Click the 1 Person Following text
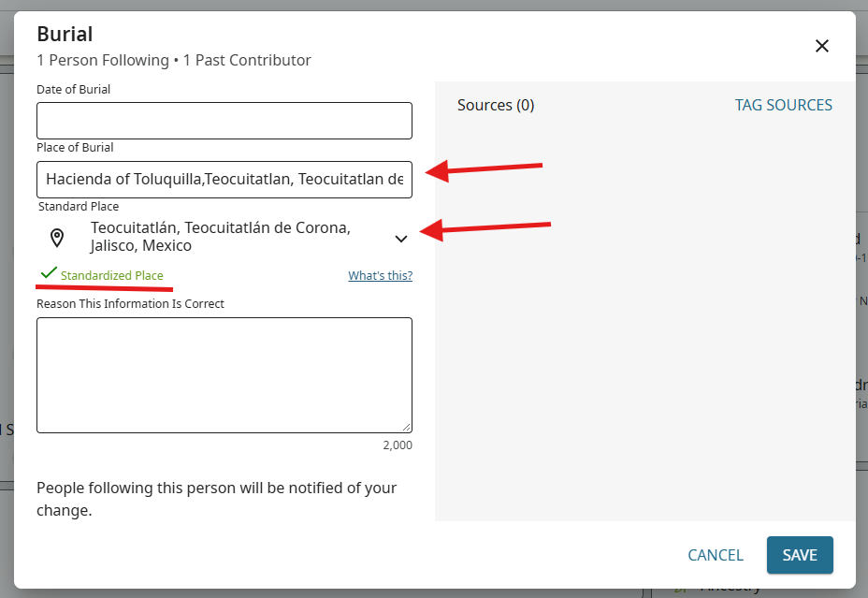 103,60
